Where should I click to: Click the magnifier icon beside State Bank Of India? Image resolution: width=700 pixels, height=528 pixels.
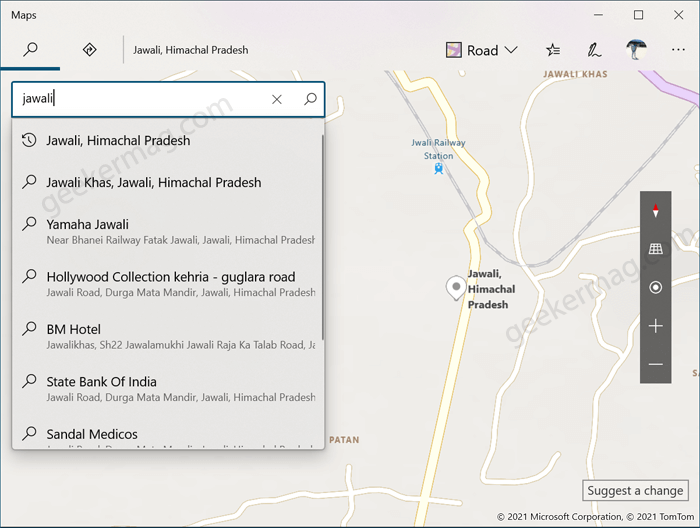coord(29,381)
